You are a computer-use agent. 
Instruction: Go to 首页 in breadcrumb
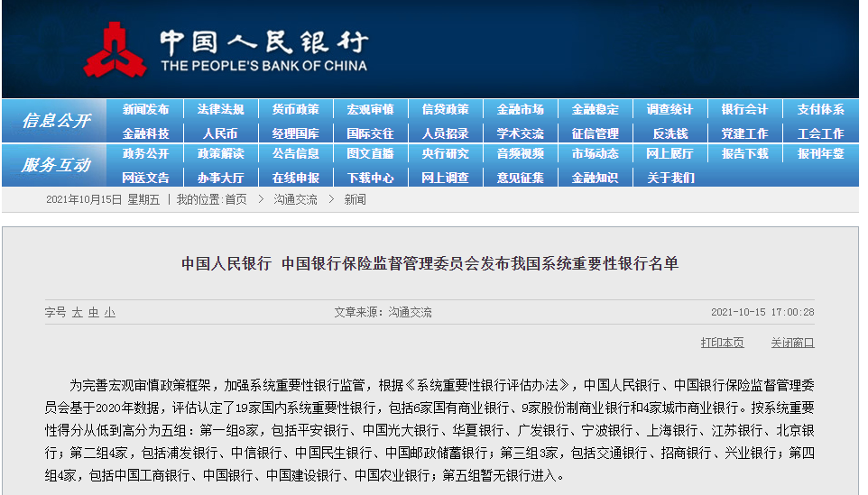[x=235, y=199]
